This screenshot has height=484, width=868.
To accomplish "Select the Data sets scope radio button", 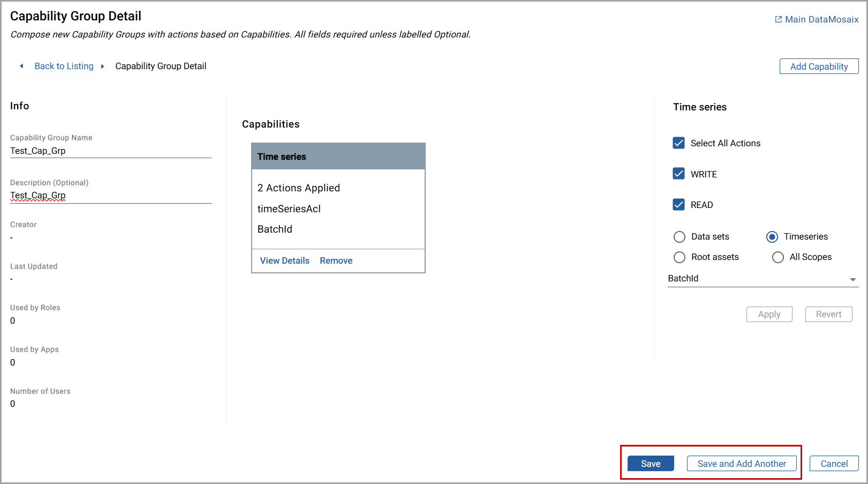I will [680, 237].
